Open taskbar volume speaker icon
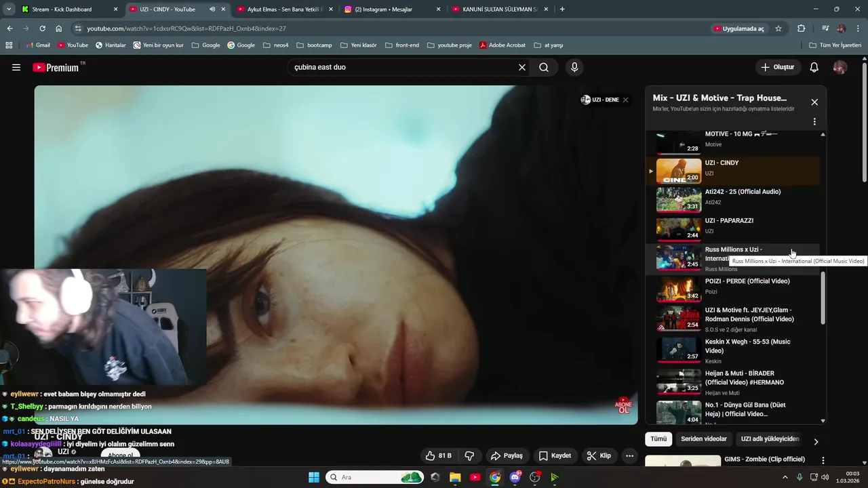The width and height of the screenshot is (868, 488). 825,477
